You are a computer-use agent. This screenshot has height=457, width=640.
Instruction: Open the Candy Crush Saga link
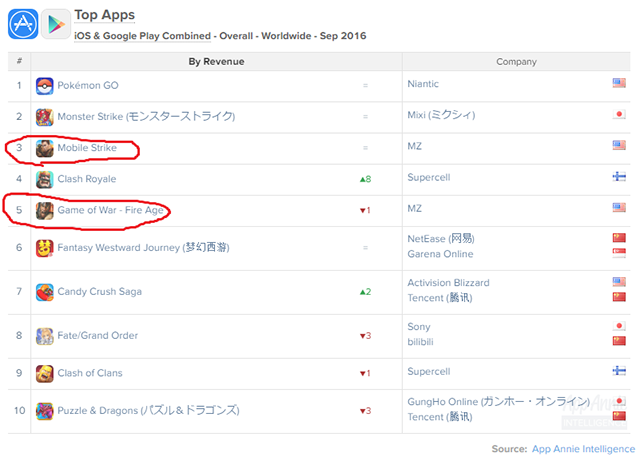point(100,292)
